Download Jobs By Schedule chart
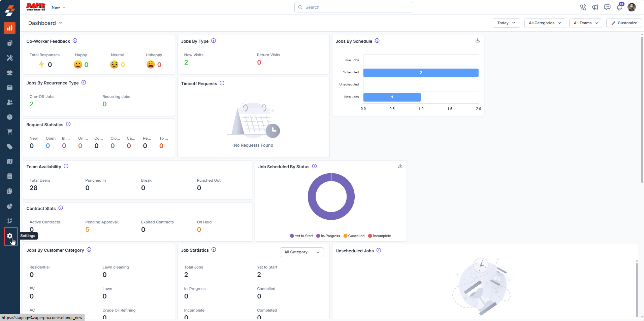This screenshot has height=321, width=644. [478, 40]
